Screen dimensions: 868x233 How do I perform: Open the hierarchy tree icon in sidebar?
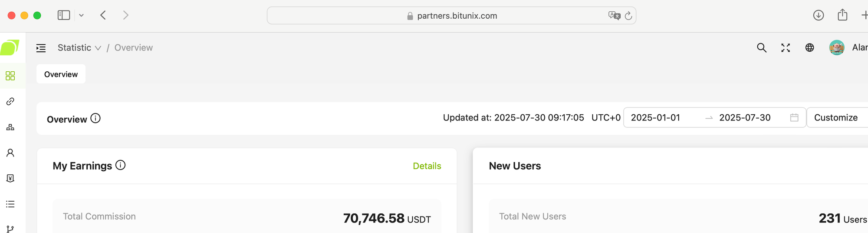(x=10, y=127)
